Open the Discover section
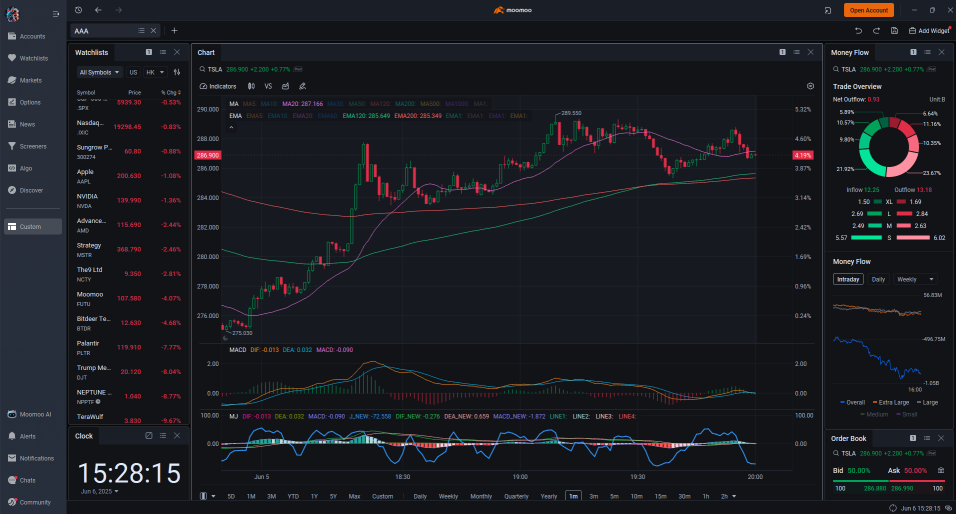This screenshot has width=956, height=514. tap(26, 190)
